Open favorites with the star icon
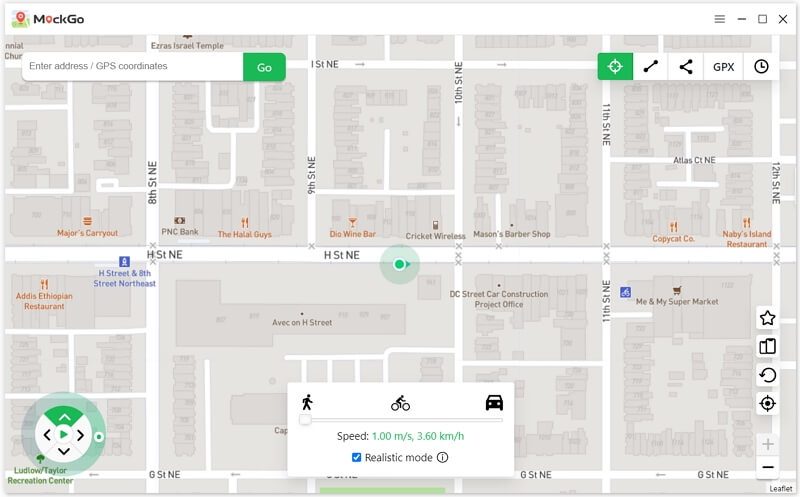800x497 pixels. tap(767, 318)
